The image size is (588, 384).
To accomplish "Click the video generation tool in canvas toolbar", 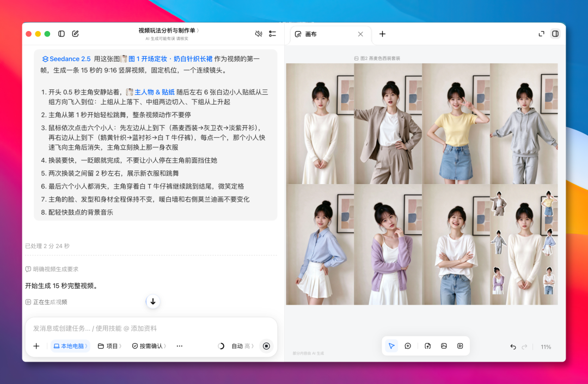I will click(x=460, y=346).
